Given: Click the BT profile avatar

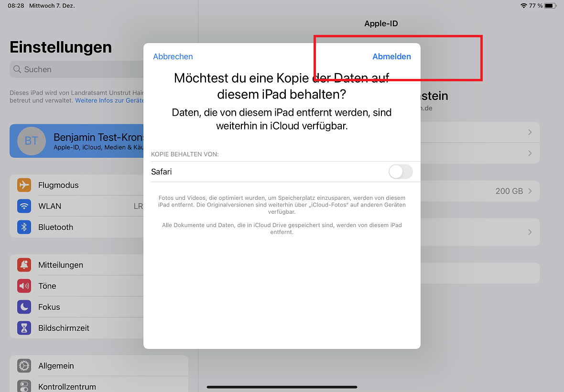Looking at the screenshot, I should (x=32, y=141).
